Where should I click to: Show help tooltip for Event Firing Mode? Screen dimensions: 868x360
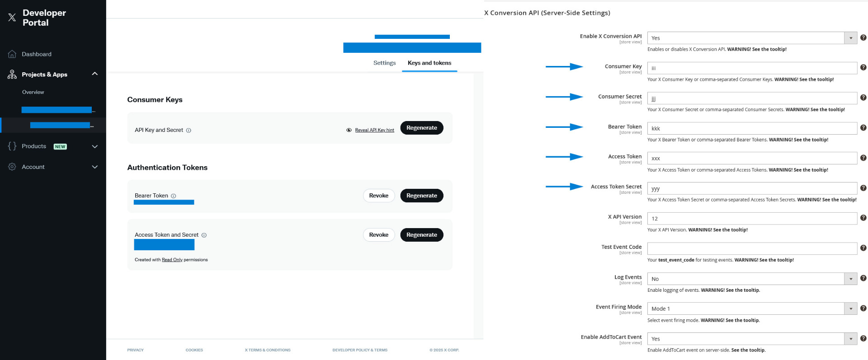click(863, 309)
